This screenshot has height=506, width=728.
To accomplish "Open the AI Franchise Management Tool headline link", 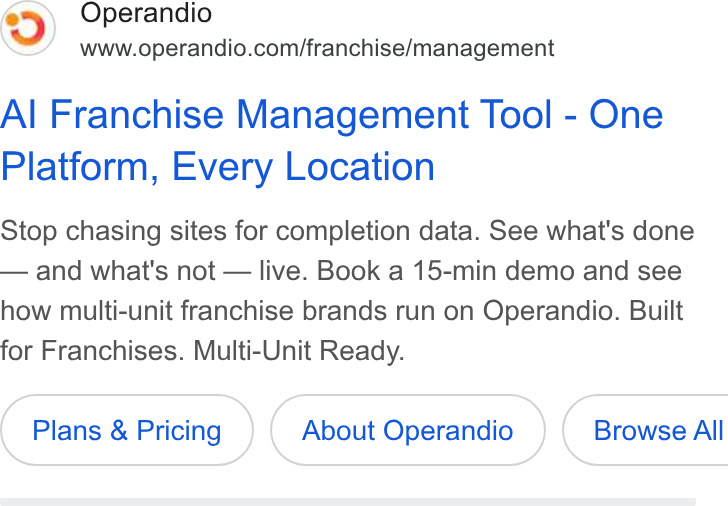I will [332, 140].
